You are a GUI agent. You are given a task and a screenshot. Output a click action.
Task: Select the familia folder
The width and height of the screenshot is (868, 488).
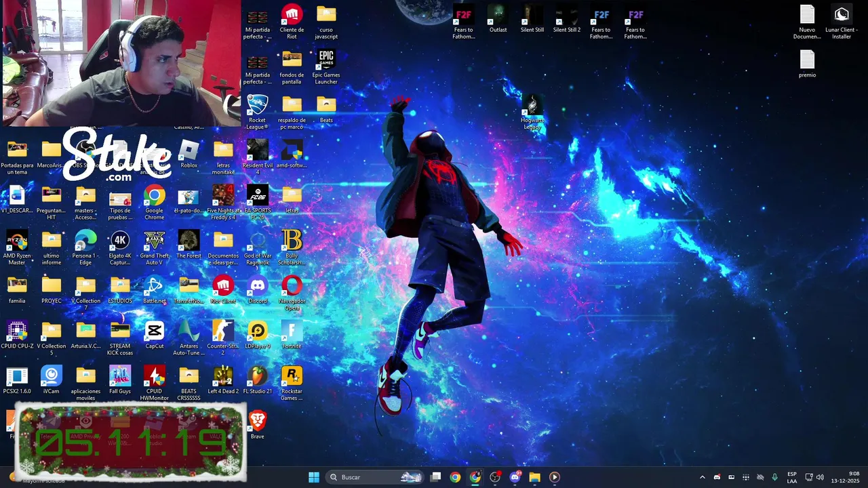tap(17, 290)
